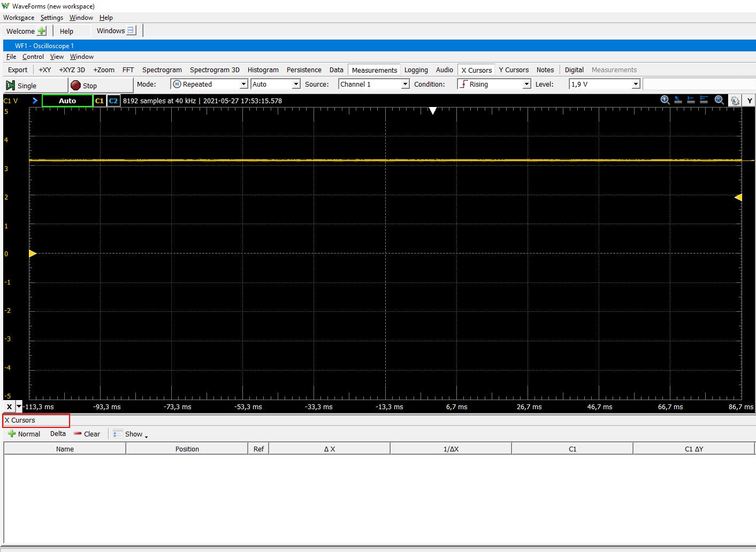Viewport: 756px width, 552px height.
Task: Click the Export button
Action: (x=18, y=70)
